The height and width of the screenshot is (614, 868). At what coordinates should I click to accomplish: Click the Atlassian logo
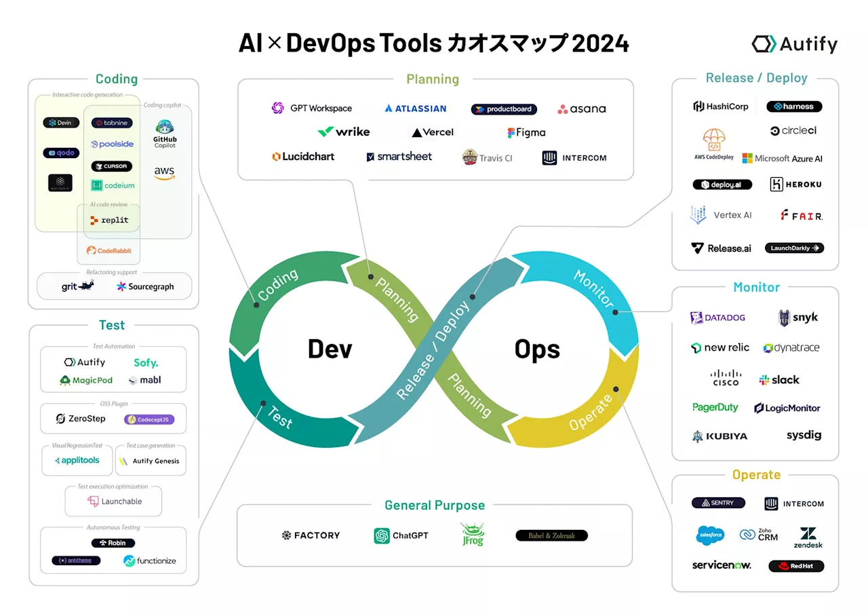(415, 109)
